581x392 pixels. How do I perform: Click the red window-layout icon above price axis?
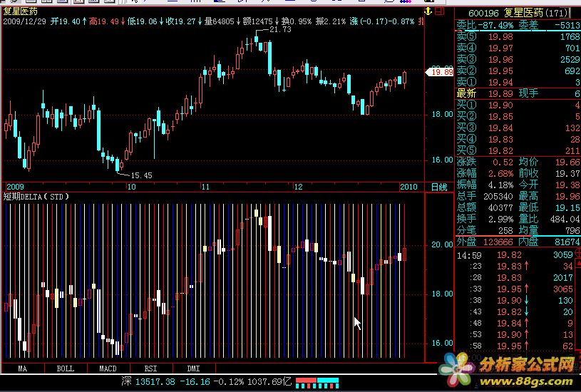[440, 11]
